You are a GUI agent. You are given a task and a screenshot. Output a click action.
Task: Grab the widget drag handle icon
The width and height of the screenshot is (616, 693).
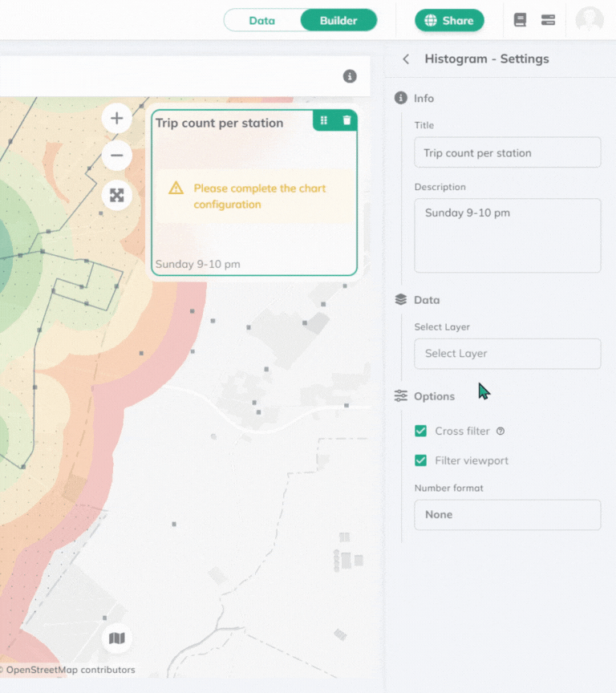324,120
